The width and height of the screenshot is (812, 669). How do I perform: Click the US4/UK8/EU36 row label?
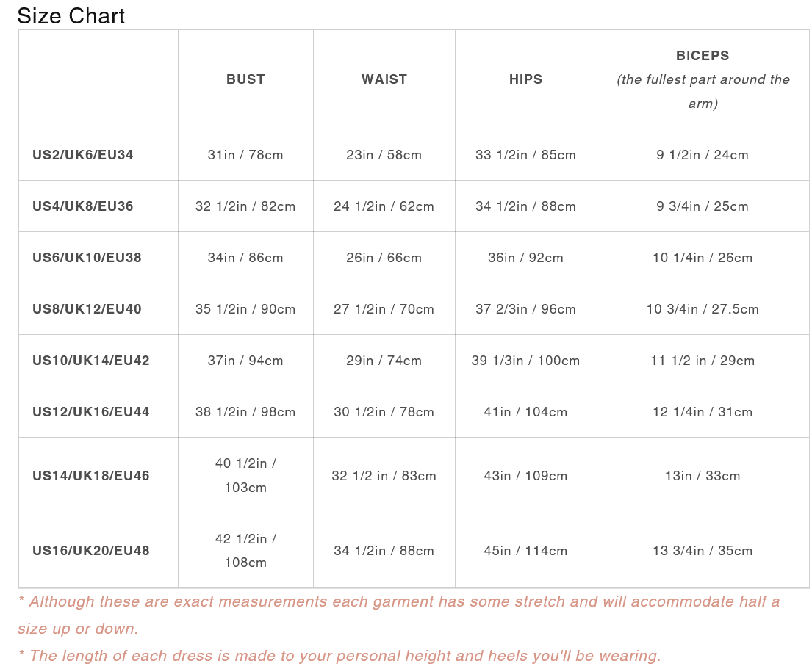(83, 206)
